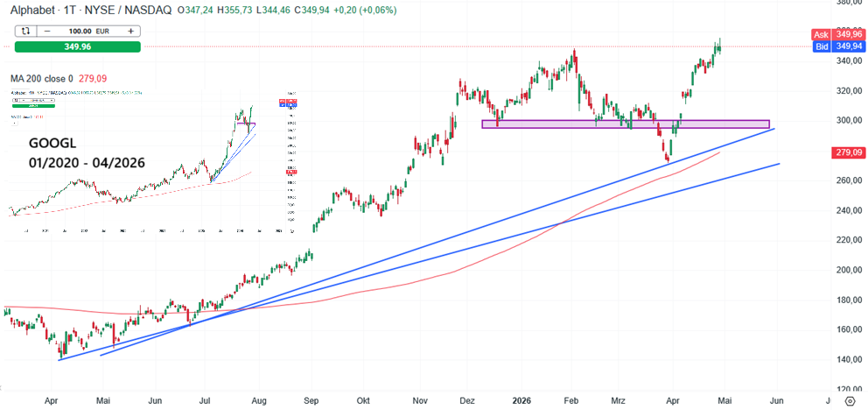
Task: Decrease order amount with minus button
Action: [47, 30]
